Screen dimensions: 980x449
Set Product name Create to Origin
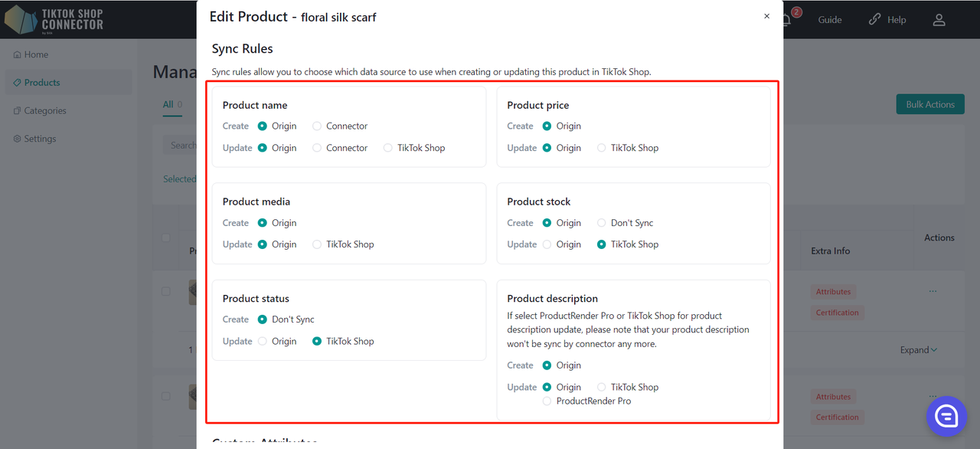click(x=263, y=126)
